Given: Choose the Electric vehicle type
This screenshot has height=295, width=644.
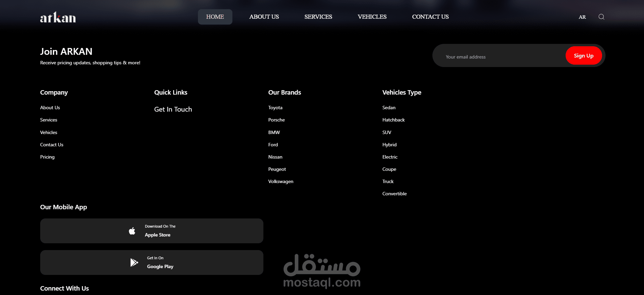Looking at the screenshot, I should [x=390, y=157].
